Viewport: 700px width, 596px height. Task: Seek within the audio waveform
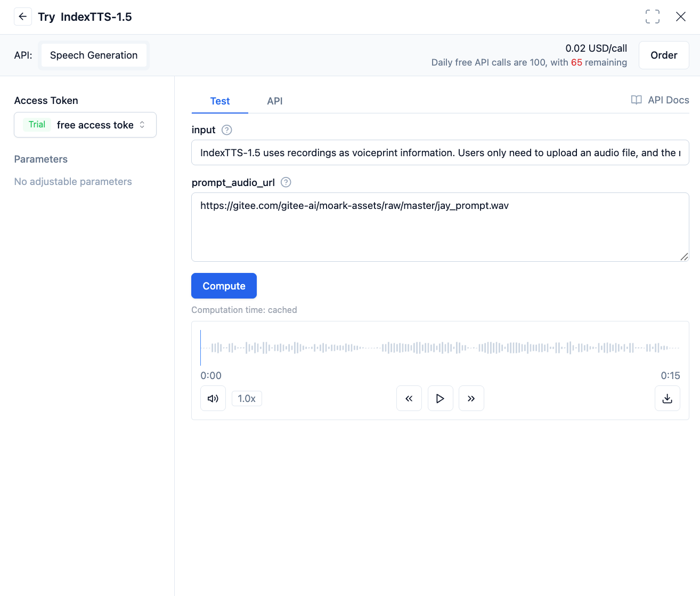coord(440,348)
